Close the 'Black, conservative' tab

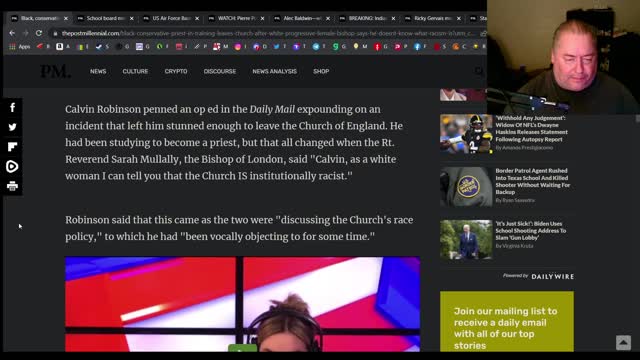[66, 18]
